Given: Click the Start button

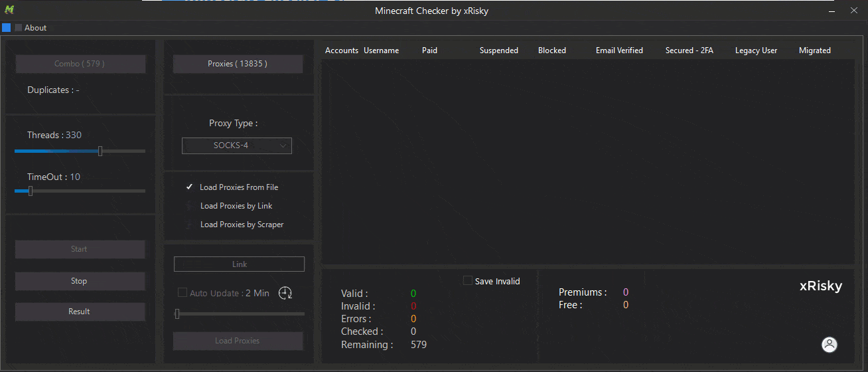Looking at the screenshot, I should click(80, 249).
